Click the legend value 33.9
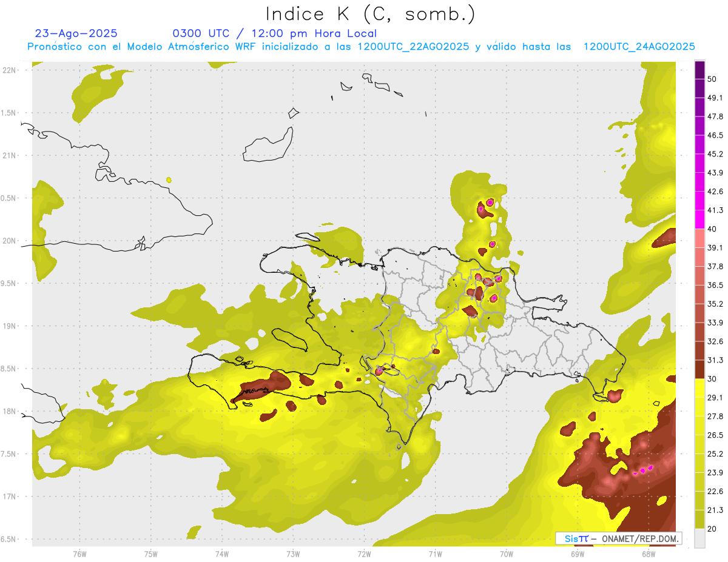The image size is (728, 562). tap(715, 323)
